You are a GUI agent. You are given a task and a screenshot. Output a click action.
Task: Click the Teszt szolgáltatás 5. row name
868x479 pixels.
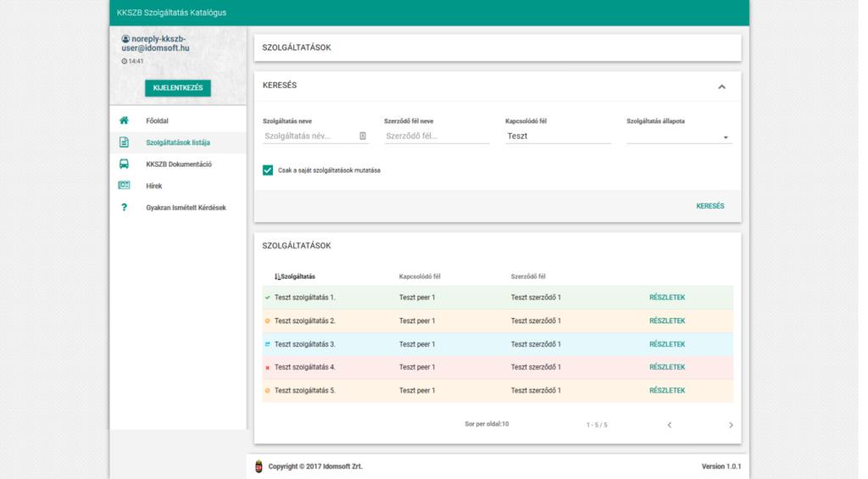click(305, 390)
